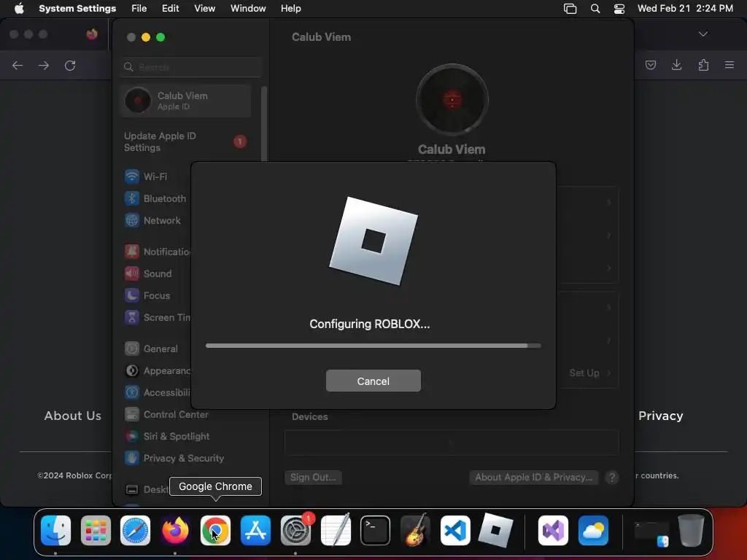Click the Apple ID profile picture

pos(452,100)
